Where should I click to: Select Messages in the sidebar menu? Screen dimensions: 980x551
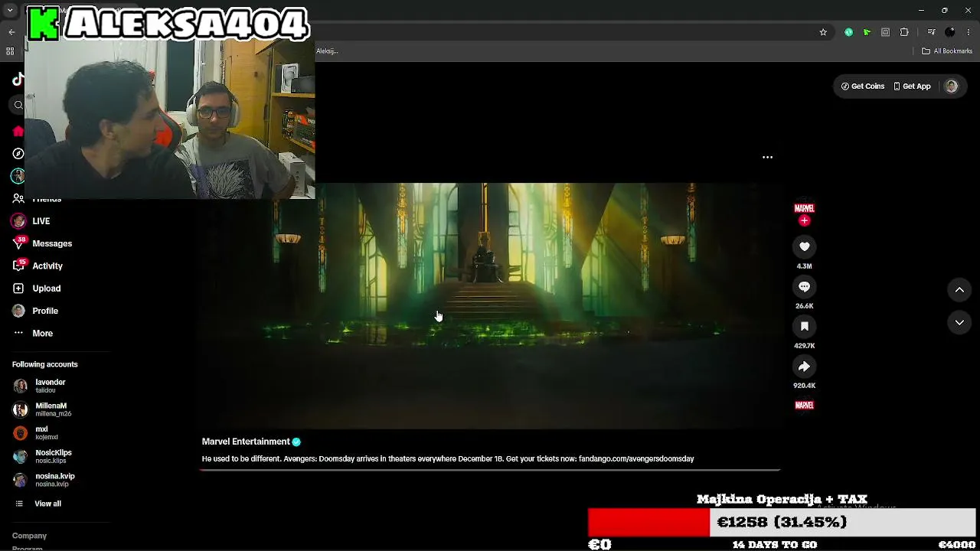[52, 243]
